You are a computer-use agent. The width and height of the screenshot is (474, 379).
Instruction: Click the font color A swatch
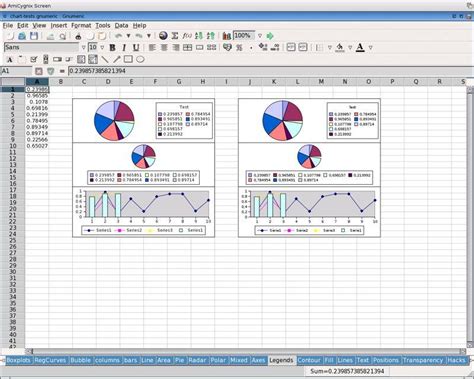click(x=360, y=48)
